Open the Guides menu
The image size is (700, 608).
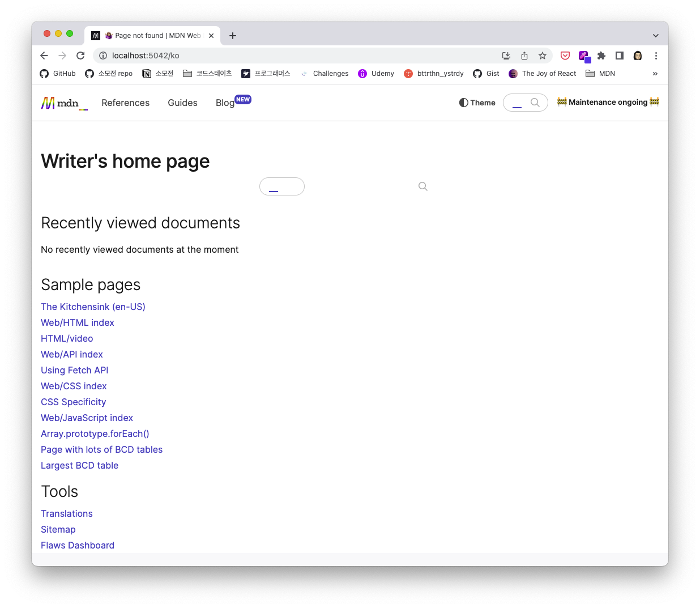pos(182,103)
